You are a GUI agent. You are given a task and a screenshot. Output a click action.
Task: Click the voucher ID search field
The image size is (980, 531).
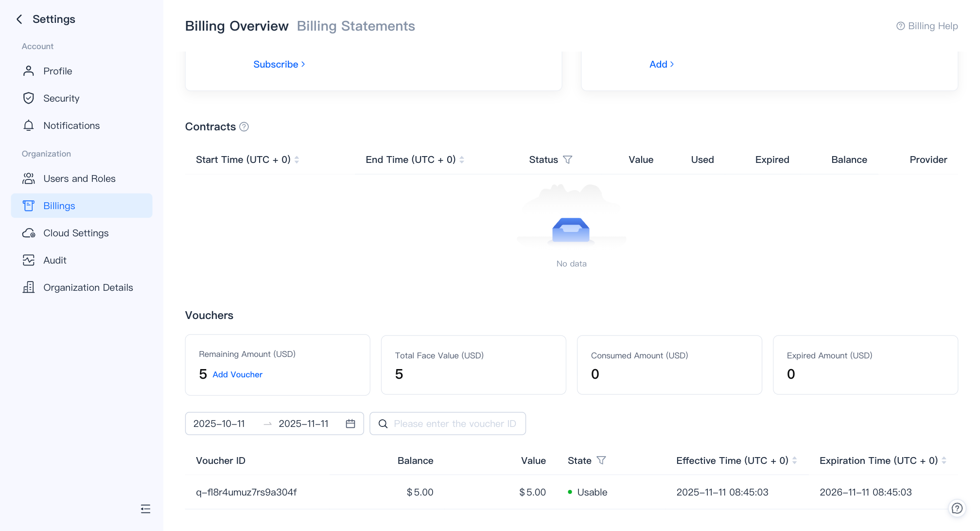click(x=455, y=424)
